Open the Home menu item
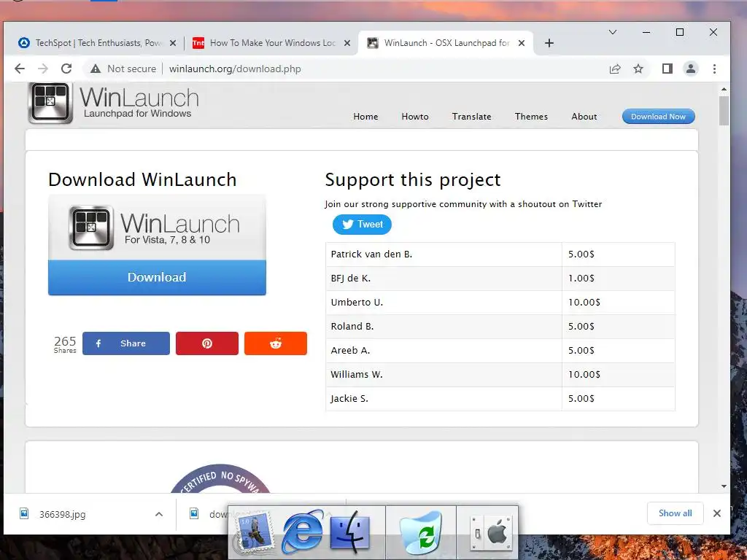The height and width of the screenshot is (560, 747). pyautogui.click(x=365, y=117)
